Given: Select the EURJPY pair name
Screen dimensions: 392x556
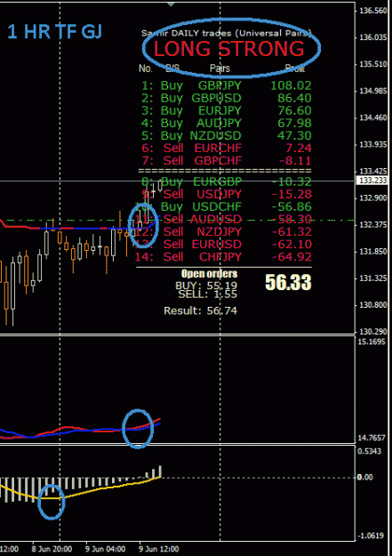Looking at the screenshot, I should (220, 110).
